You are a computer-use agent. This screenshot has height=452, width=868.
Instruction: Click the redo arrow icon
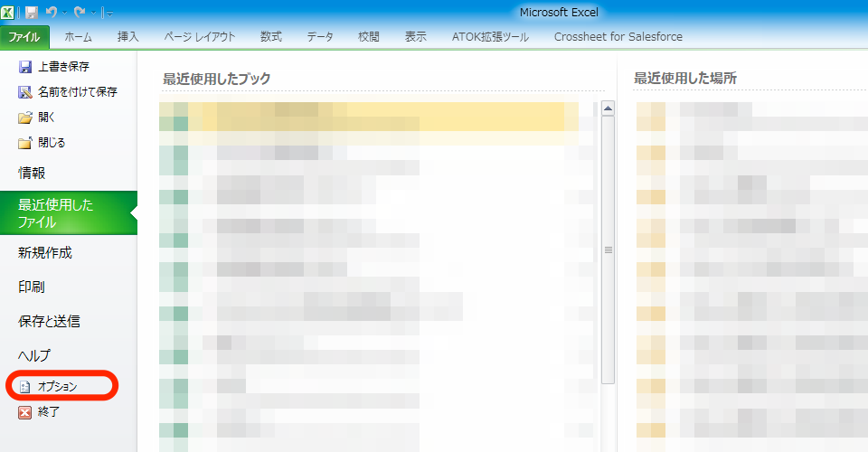[79, 13]
